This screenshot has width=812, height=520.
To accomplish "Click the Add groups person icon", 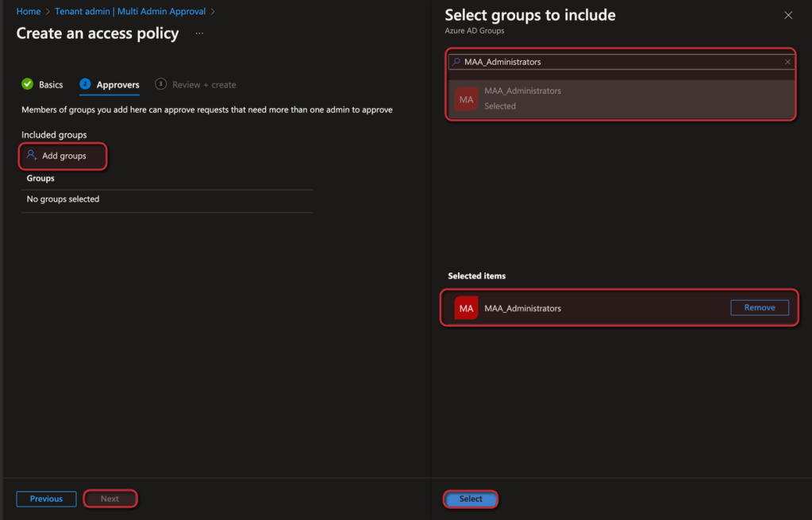I will tap(32, 156).
